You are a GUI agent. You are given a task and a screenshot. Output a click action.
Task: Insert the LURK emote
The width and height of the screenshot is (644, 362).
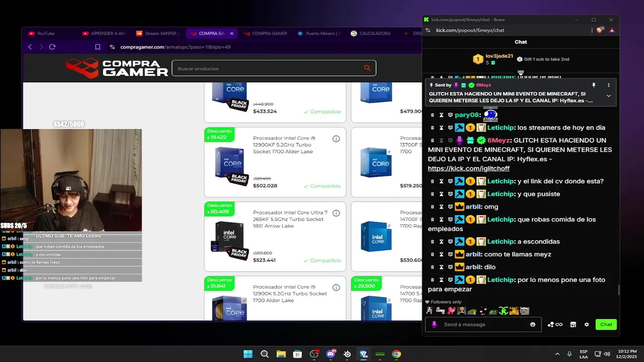(440, 311)
